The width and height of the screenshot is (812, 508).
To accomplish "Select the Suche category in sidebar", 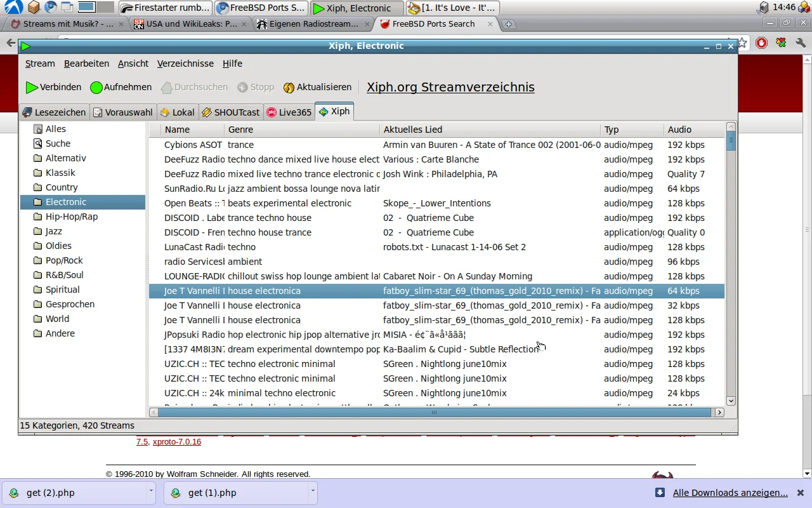I will [58, 144].
